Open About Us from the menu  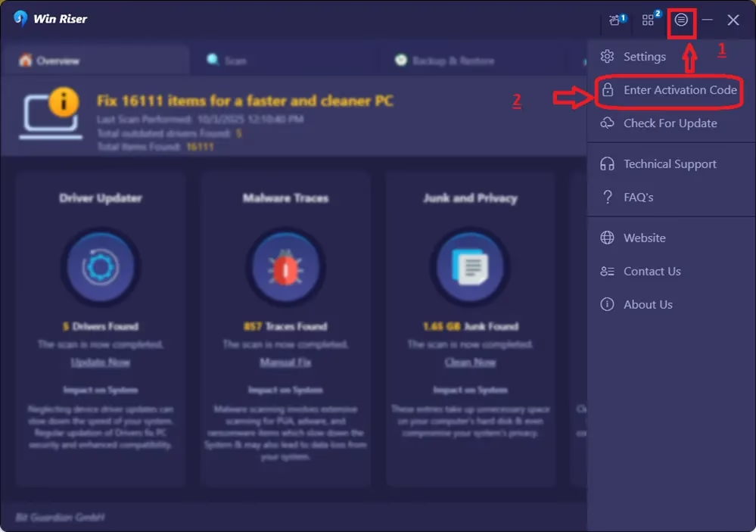(648, 304)
